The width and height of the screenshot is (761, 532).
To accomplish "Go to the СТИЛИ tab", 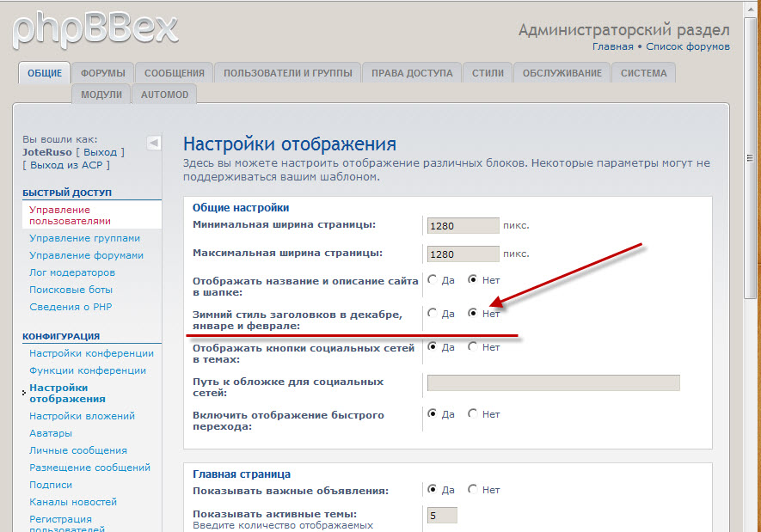I will tap(488, 73).
